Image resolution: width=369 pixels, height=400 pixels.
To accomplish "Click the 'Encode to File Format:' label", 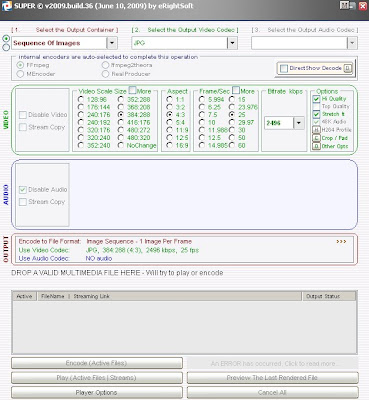I will coord(50,241).
